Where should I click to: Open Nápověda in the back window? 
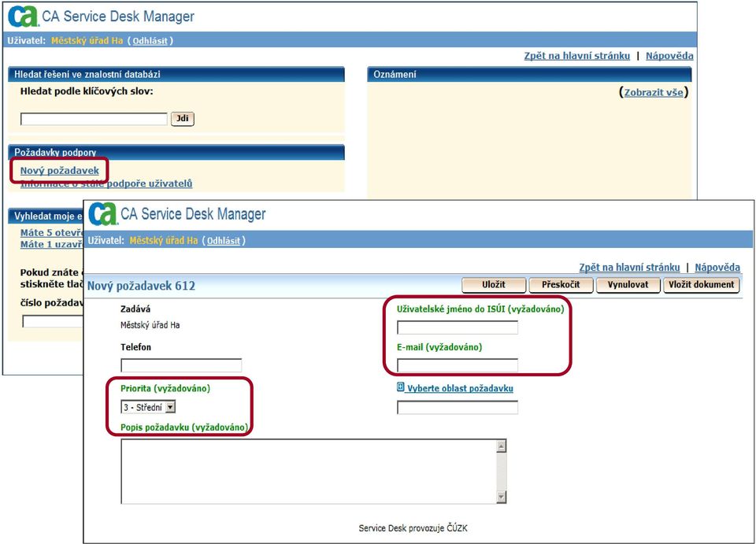pyautogui.click(x=669, y=56)
